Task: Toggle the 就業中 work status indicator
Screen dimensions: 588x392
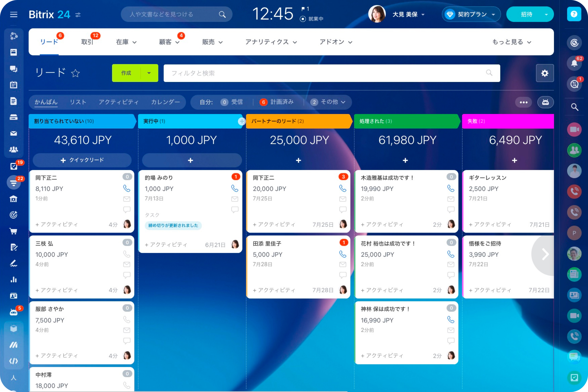Action: (x=312, y=19)
